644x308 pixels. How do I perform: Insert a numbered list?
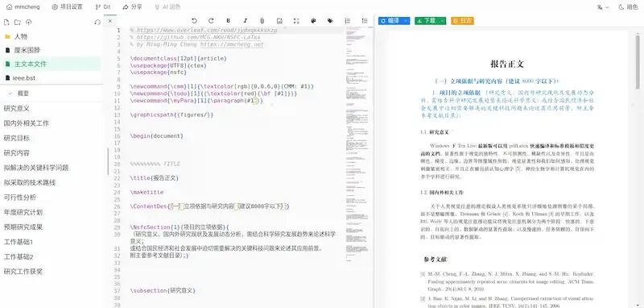pos(348,21)
